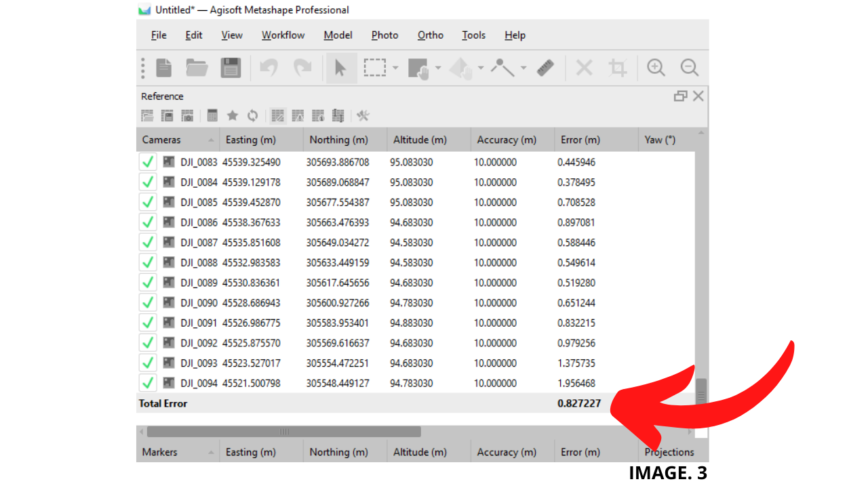Image resolution: width=868 pixels, height=488 pixels.
Task: Uncheck camera DJI_0087
Action: pos(148,243)
